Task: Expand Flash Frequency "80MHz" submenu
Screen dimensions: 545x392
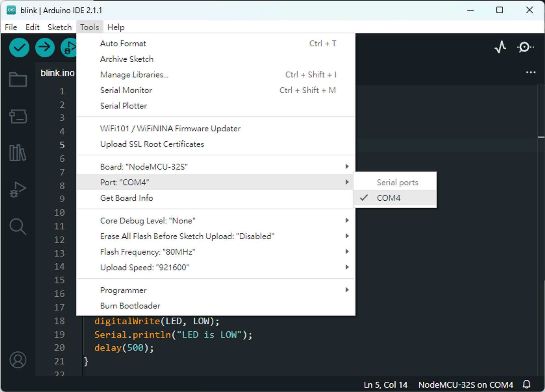Action: (216, 252)
